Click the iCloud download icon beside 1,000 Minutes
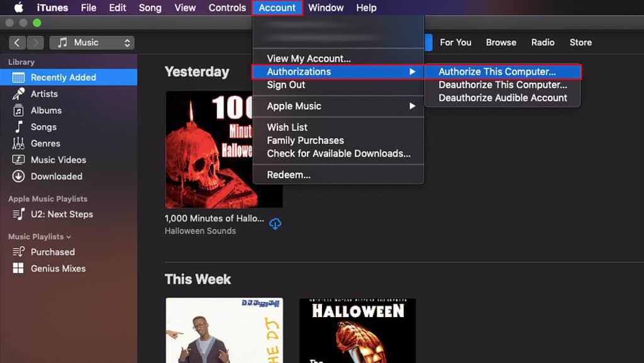 pyautogui.click(x=275, y=224)
